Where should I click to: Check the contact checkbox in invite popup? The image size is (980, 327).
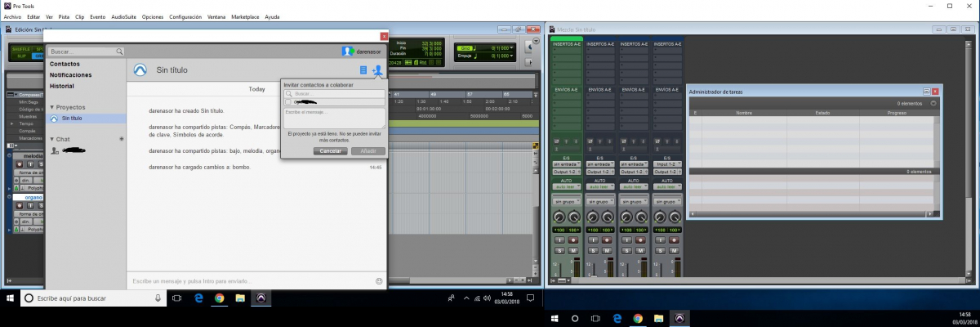click(x=288, y=102)
